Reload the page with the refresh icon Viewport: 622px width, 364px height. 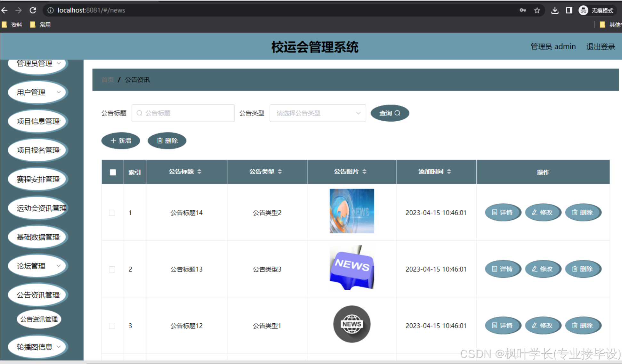[33, 10]
